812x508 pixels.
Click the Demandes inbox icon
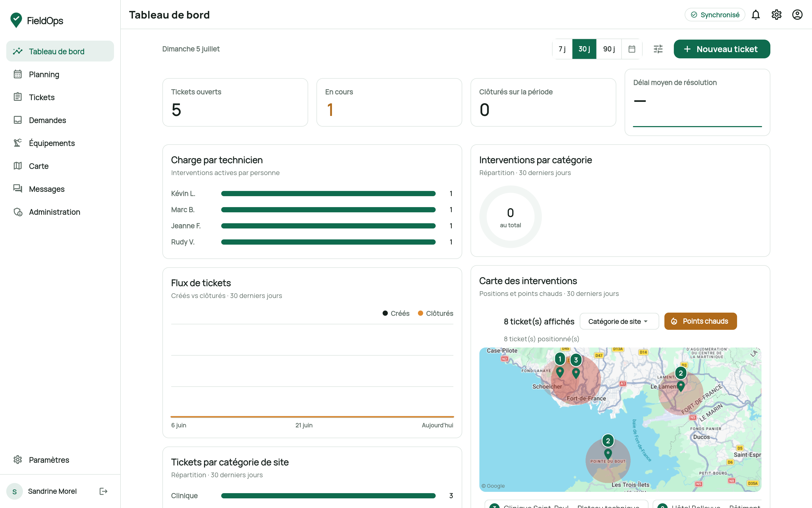(x=18, y=120)
